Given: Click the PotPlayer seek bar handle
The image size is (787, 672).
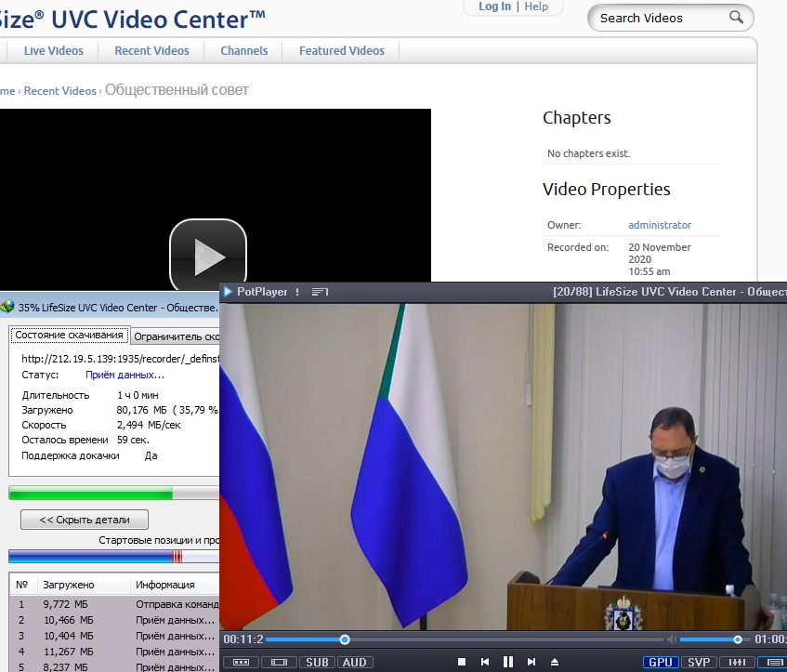Looking at the screenshot, I should click(x=345, y=639).
